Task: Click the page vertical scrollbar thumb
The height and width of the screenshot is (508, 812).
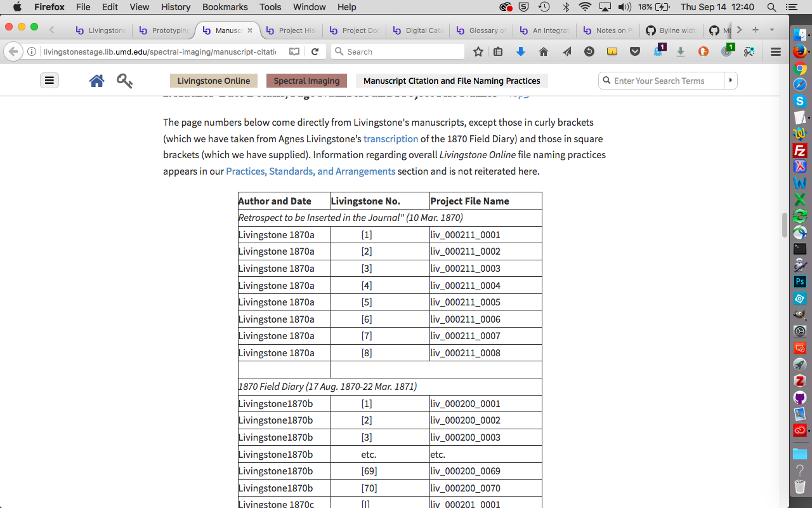Action: click(x=784, y=225)
